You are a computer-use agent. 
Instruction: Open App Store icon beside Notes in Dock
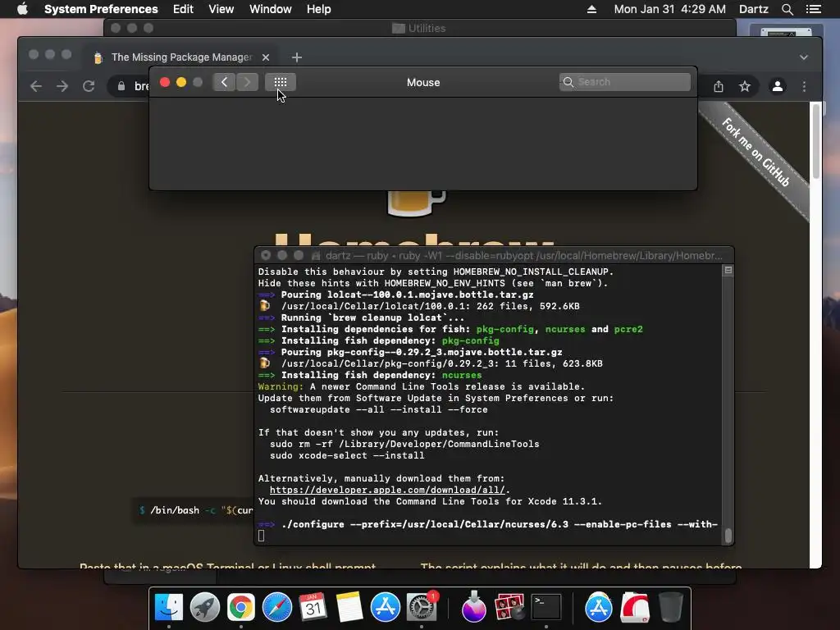tap(386, 607)
